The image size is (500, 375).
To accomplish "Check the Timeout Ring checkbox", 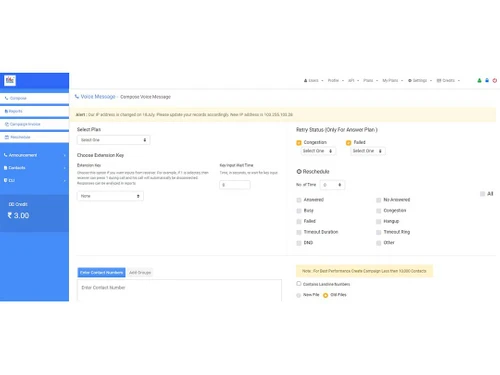I will [378, 232].
